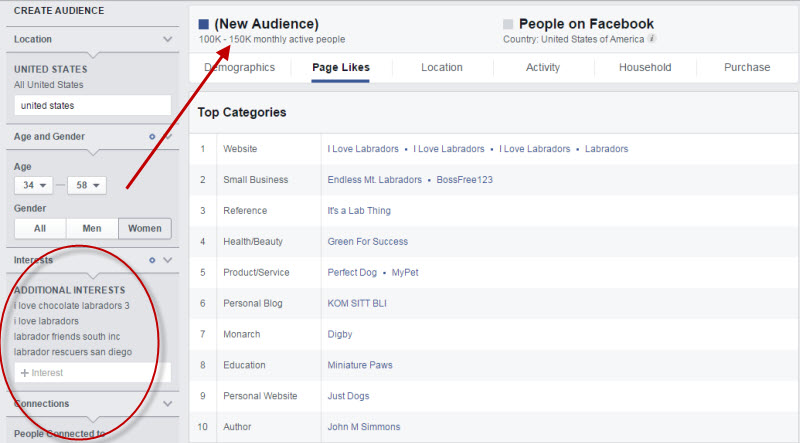Collapse the Age and Gender section chevron
Image resolution: width=800 pixels, height=443 pixels.
168,137
